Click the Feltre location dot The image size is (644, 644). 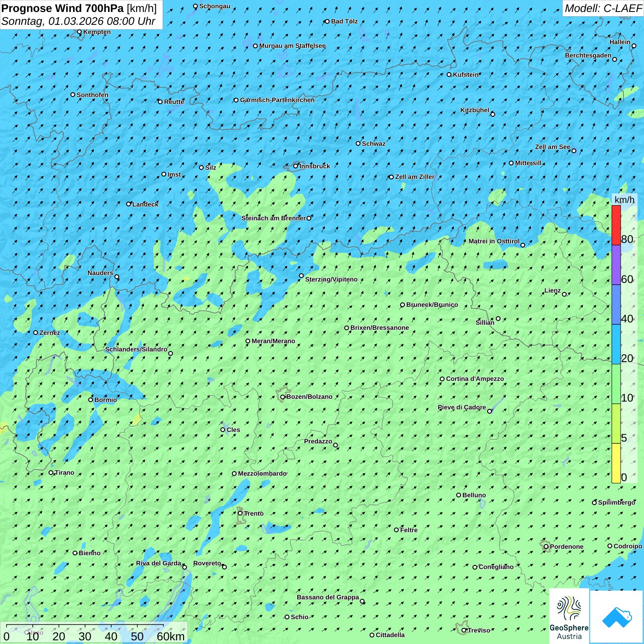coord(397,530)
